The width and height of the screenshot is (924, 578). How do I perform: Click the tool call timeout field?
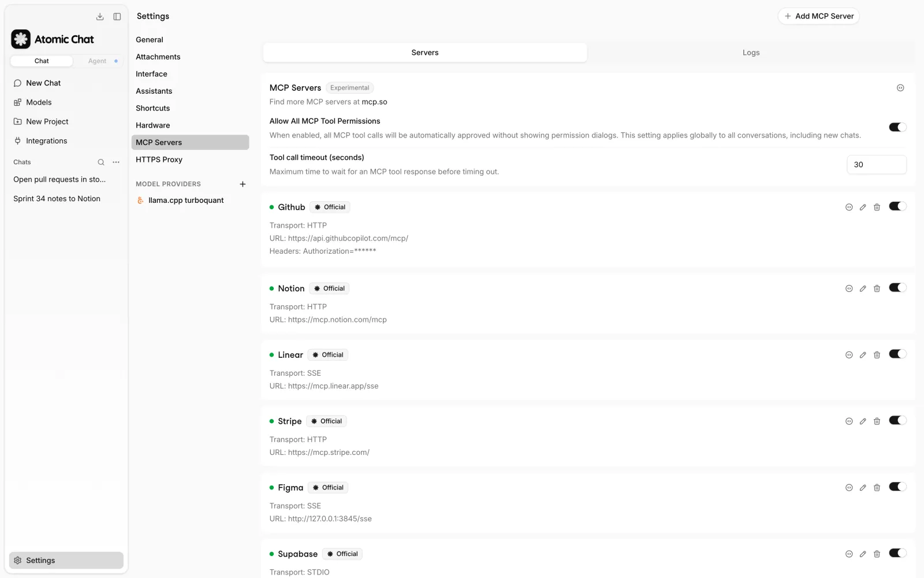[877, 165]
